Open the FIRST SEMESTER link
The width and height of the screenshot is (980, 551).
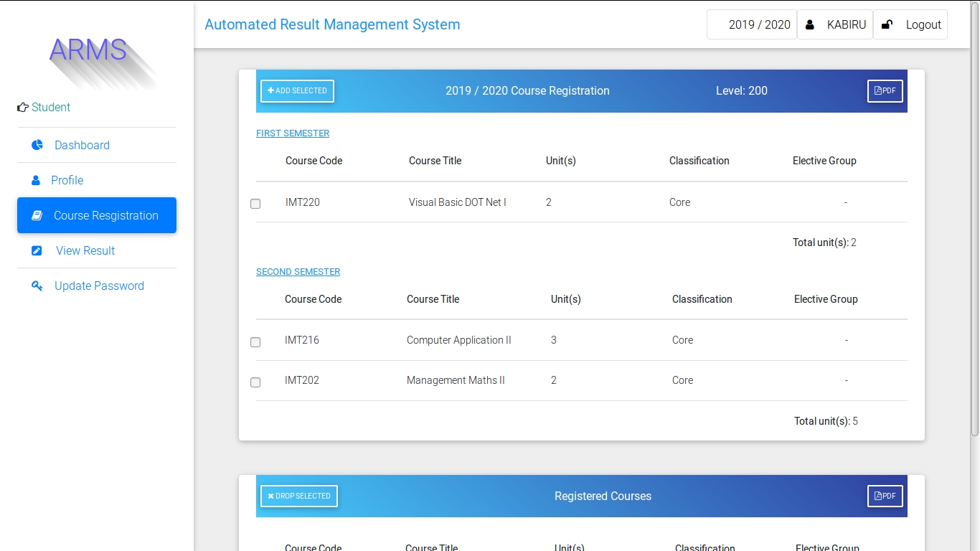[293, 133]
